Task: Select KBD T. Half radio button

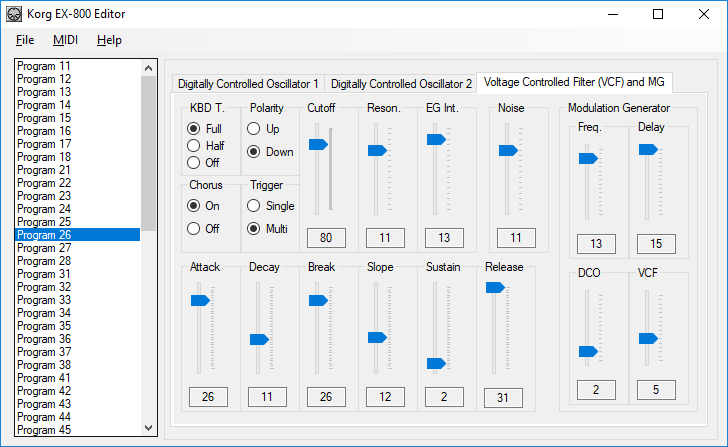Action: (206, 146)
